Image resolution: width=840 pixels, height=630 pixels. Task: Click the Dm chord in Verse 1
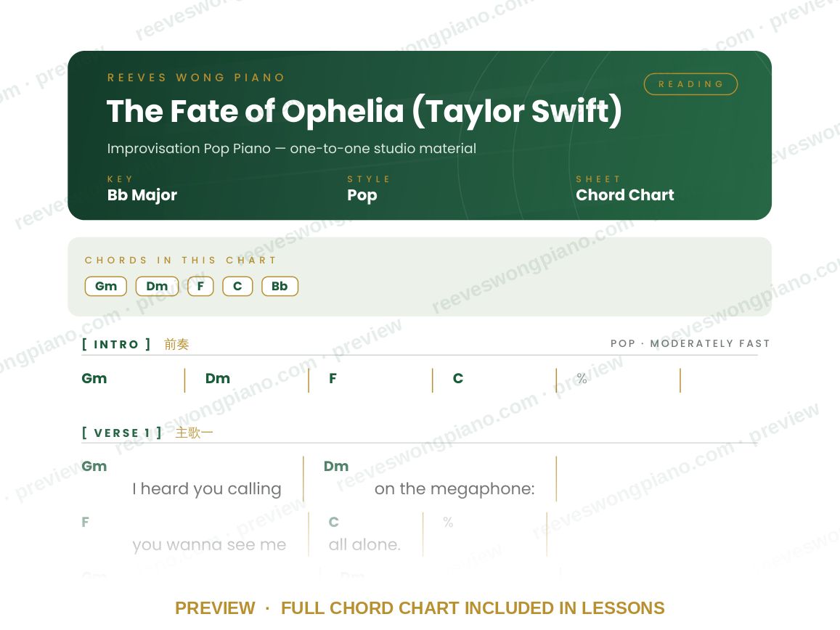(336, 467)
